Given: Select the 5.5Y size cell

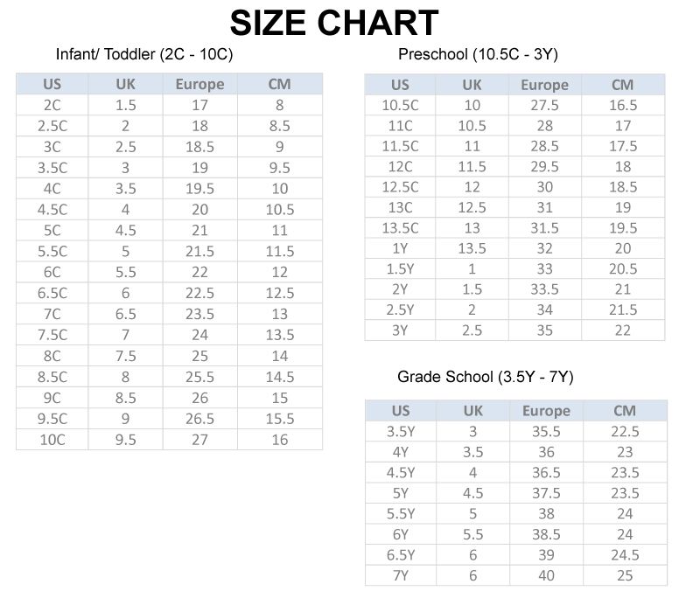Looking at the screenshot, I should pos(401,513).
